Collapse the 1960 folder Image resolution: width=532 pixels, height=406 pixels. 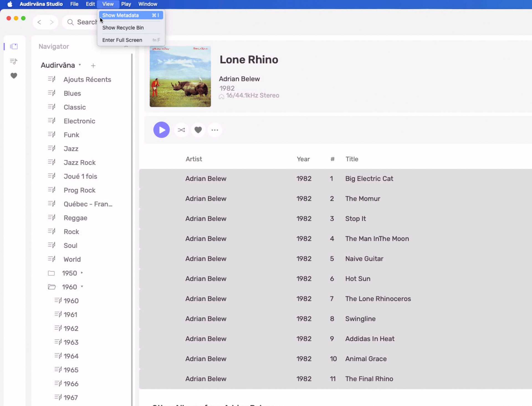[82, 287]
